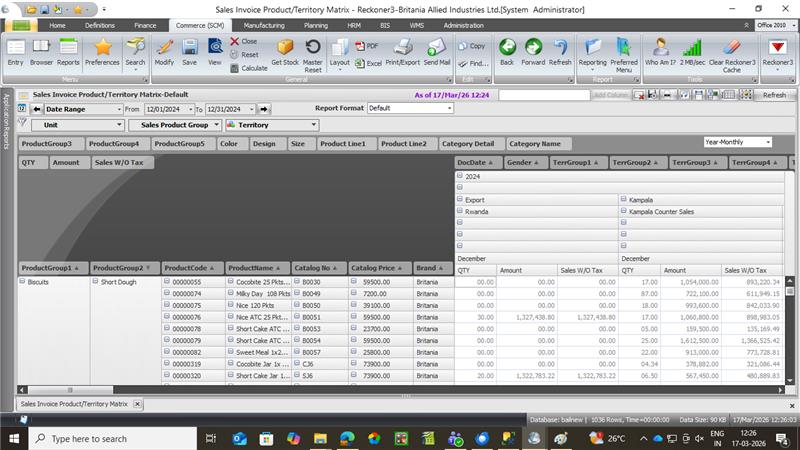
Task: Click the Get Stock icon
Action: [285, 48]
